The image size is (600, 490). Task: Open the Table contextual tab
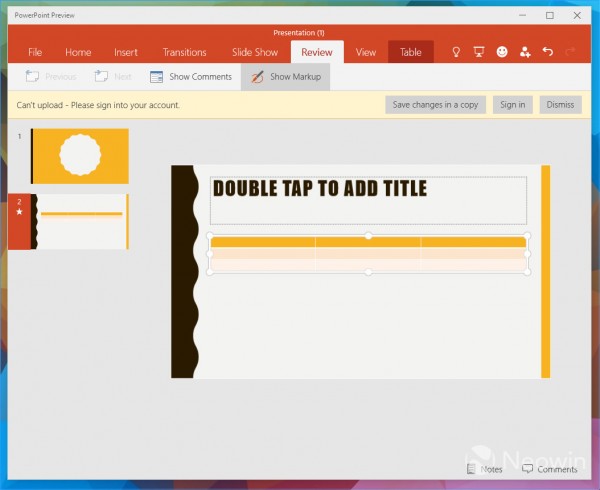(411, 52)
